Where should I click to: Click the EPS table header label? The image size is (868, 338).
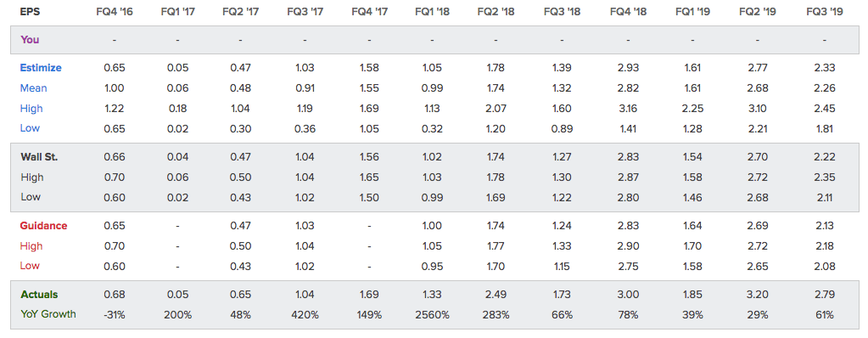[30, 11]
